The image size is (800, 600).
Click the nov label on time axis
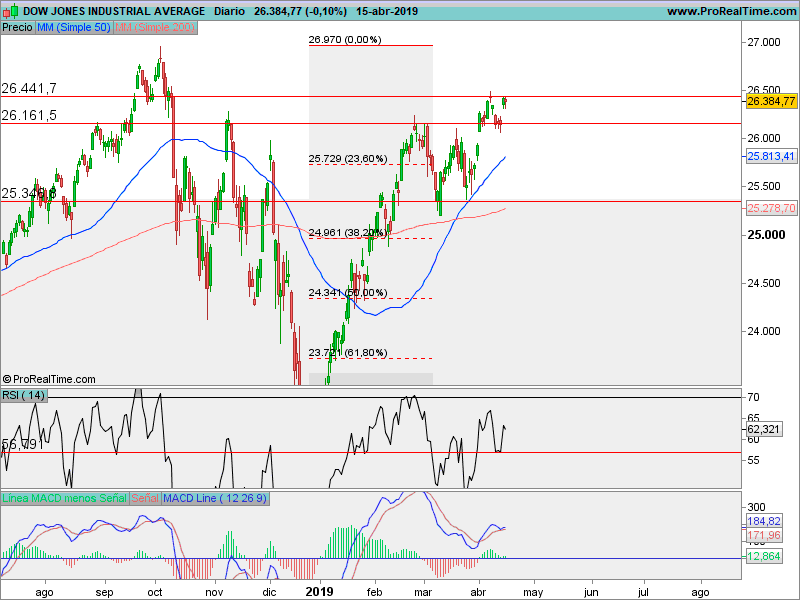click(214, 592)
